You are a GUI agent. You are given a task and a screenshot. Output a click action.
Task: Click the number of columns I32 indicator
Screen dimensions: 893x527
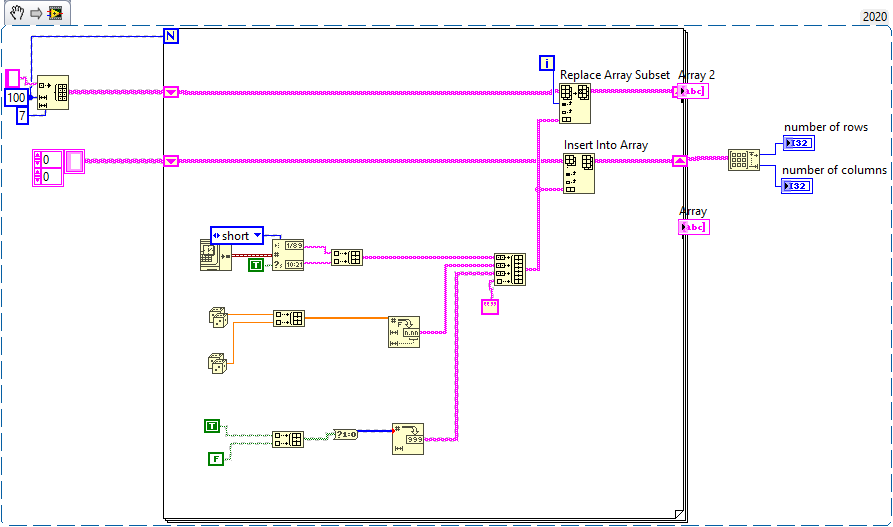[x=797, y=186]
